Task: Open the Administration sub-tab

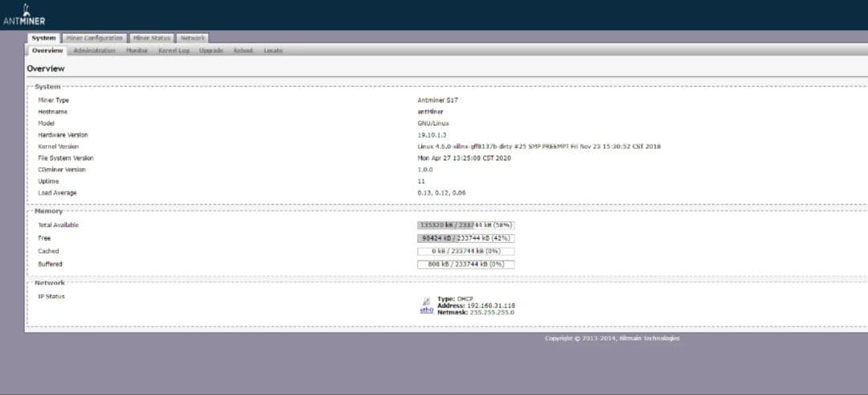Action: point(95,51)
